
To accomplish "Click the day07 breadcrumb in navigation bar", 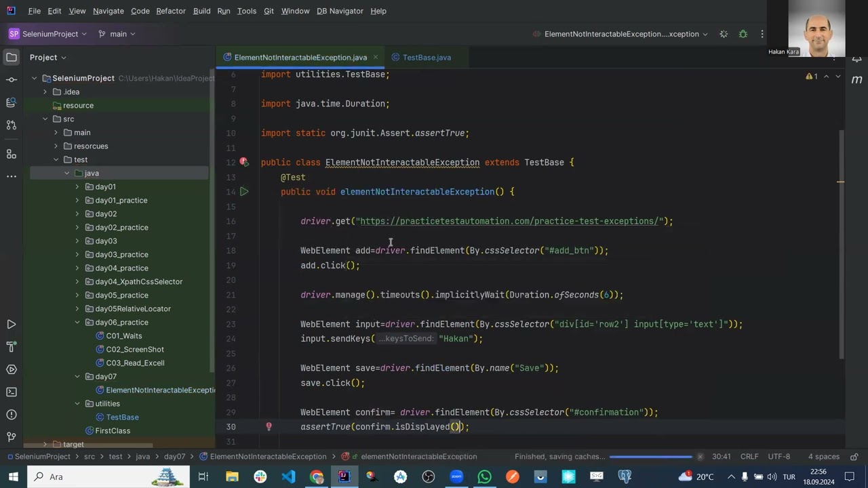I will [x=174, y=456].
